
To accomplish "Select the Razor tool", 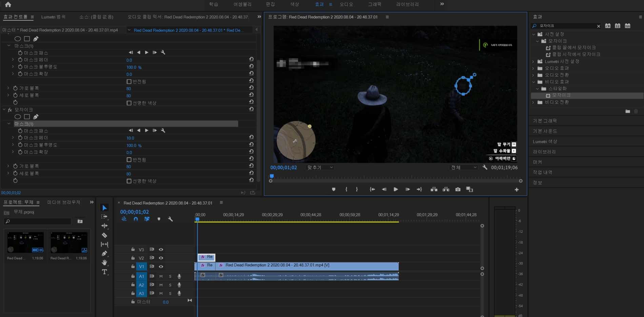I will (x=104, y=235).
